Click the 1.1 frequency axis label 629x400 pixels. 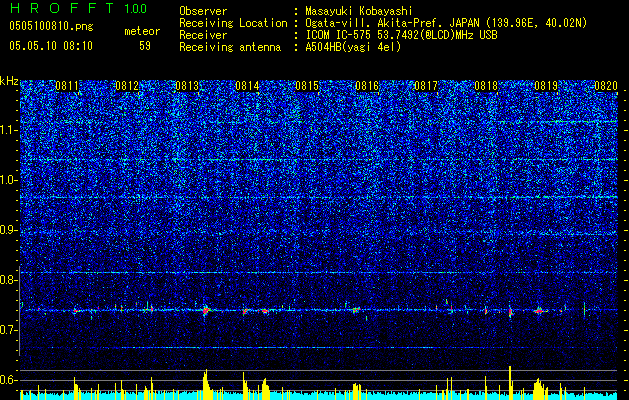tap(8, 129)
